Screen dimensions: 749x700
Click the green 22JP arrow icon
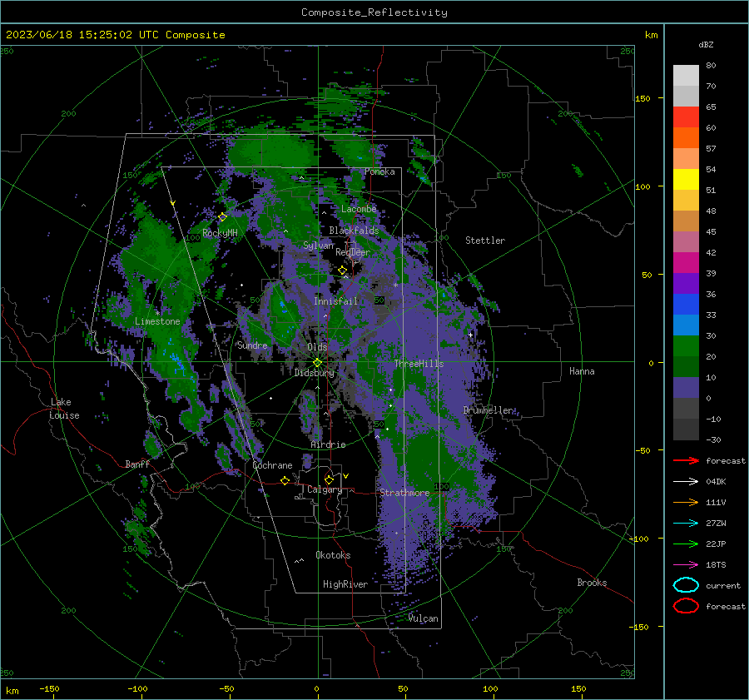(686, 544)
